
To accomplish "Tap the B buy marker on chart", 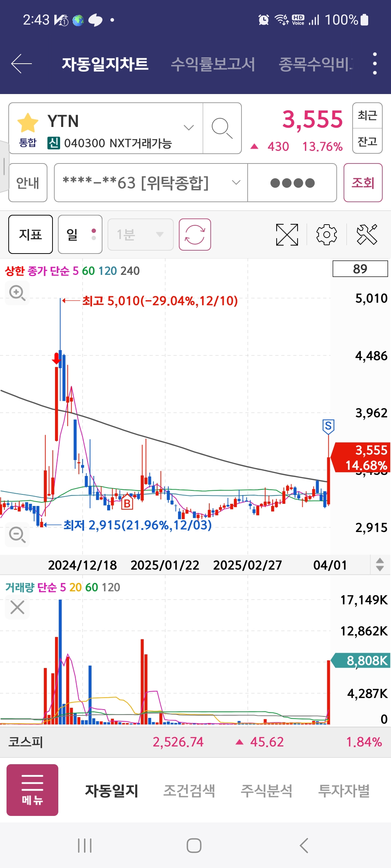I will coord(127,503).
